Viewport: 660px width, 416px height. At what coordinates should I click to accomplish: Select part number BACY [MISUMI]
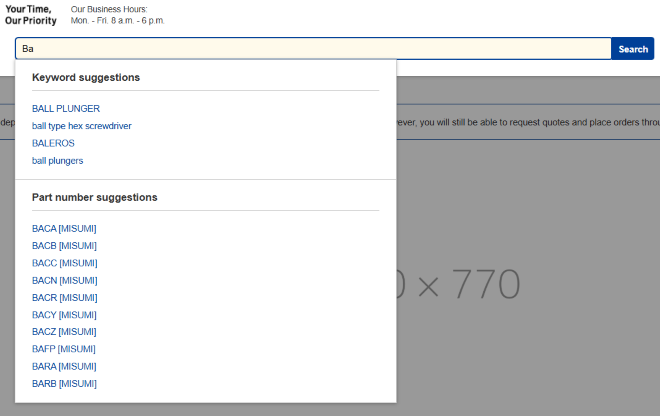64,315
